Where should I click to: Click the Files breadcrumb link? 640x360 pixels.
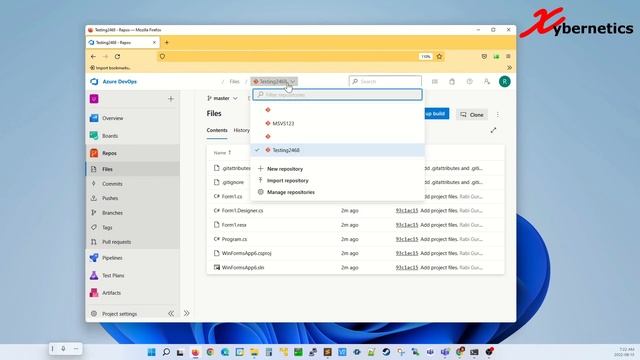coord(234,82)
